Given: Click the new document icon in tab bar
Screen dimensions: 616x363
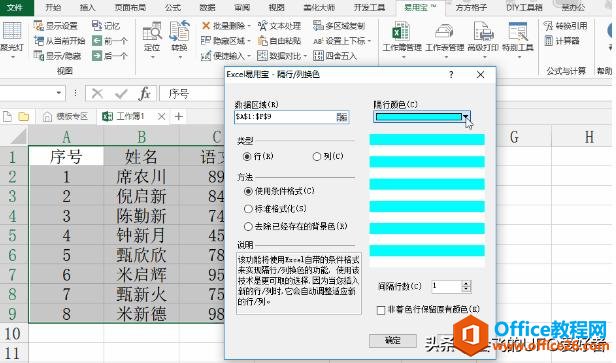Looking at the screenshot, I should [7, 117].
